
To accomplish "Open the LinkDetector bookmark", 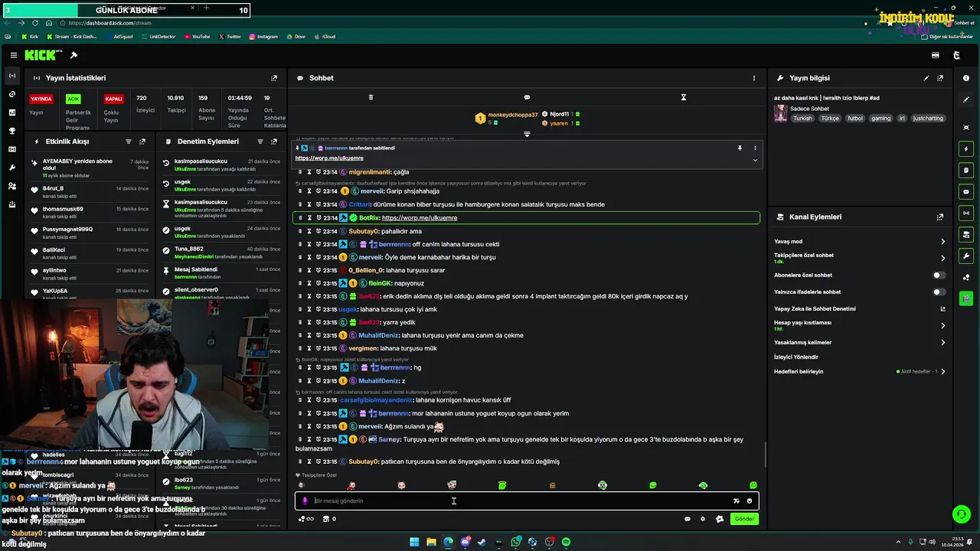I will click(158, 36).
